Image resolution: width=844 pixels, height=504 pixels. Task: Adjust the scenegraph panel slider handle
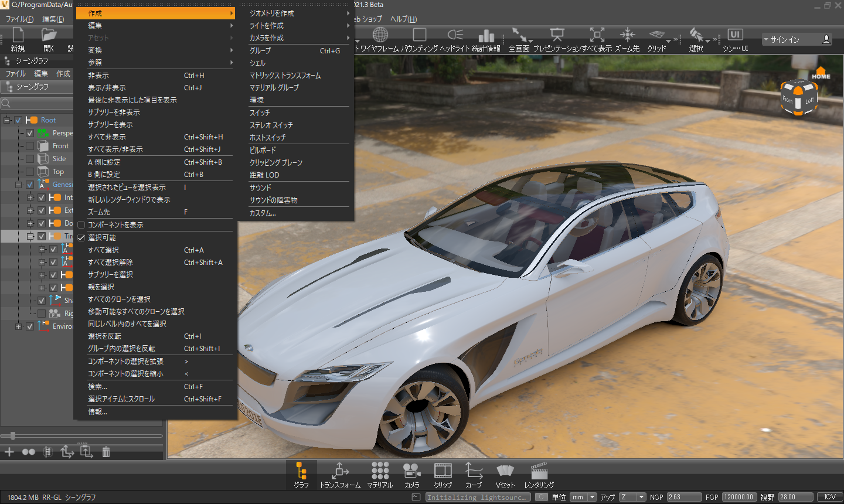pyautogui.click(x=13, y=435)
